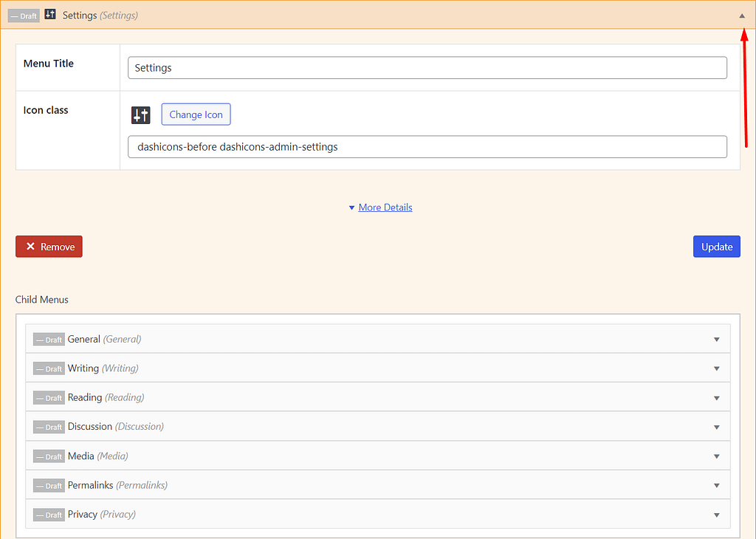Expand the Media child menu
This screenshot has width=756, height=539.
point(716,456)
